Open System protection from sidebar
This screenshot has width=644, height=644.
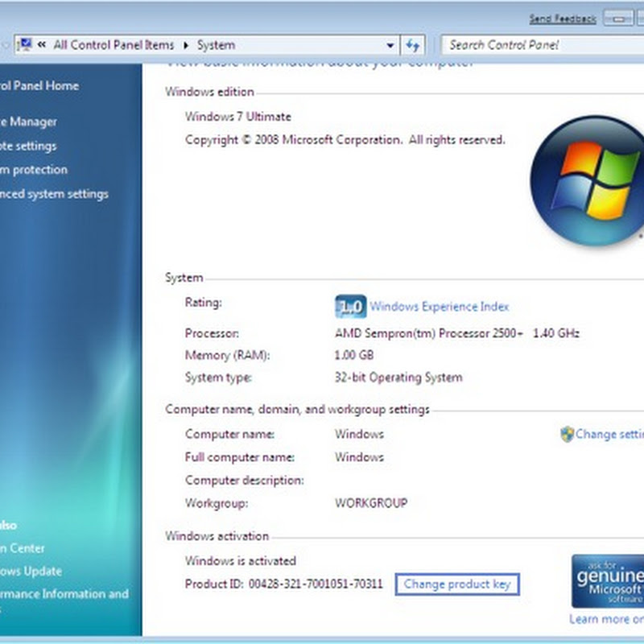tap(33, 170)
